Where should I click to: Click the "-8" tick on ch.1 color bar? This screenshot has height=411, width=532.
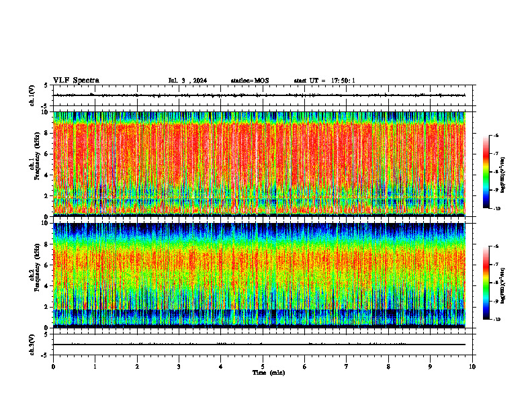(495, 172)
